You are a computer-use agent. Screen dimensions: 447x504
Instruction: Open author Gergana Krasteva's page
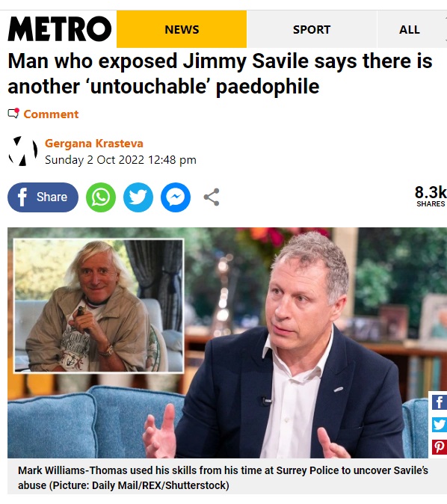click(94, 144)
